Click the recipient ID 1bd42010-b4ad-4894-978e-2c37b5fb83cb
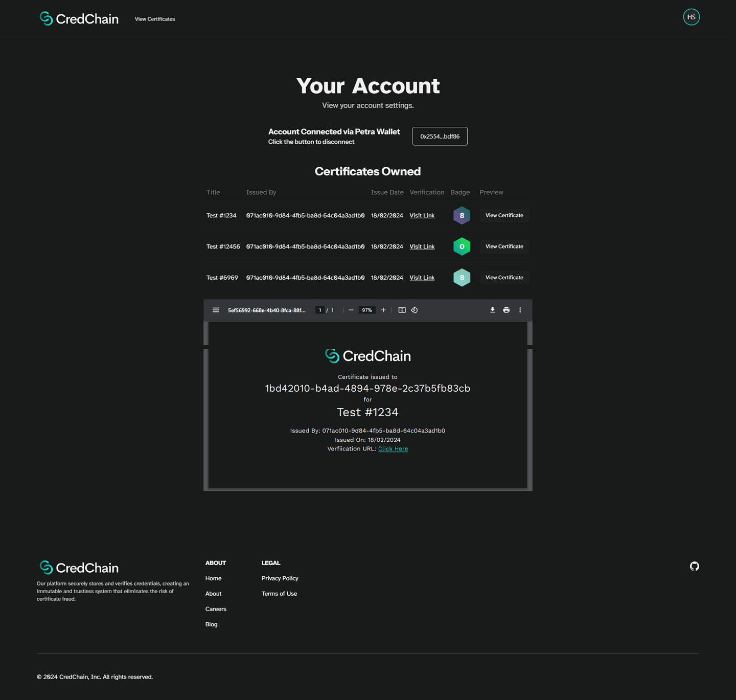Image resolution: width=736 pixels, height=700 pixels. pyautogui.click(x=367, y=388)
